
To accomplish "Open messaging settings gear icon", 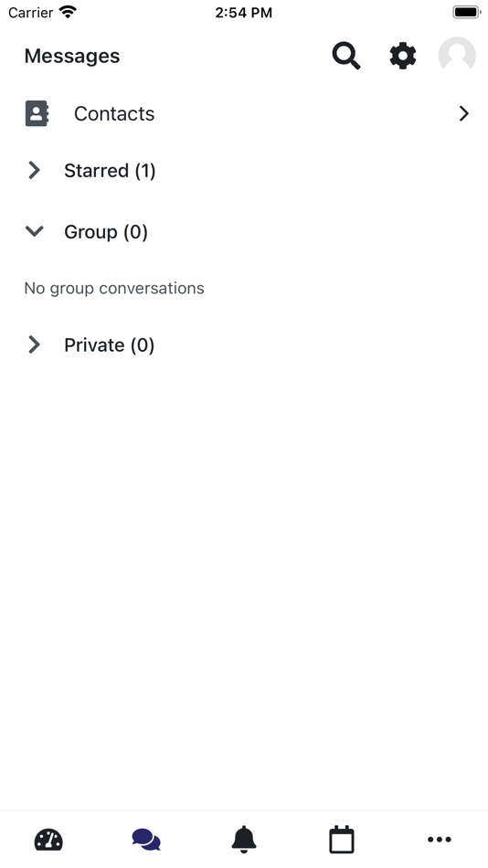I will click(403, 56).
